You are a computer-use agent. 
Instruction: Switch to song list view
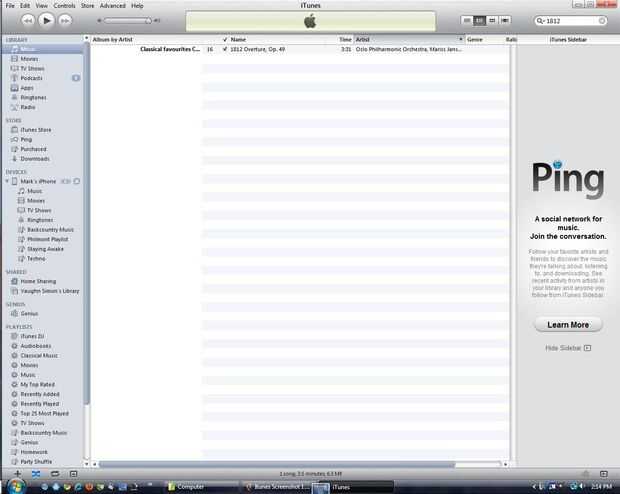(467, 20)
